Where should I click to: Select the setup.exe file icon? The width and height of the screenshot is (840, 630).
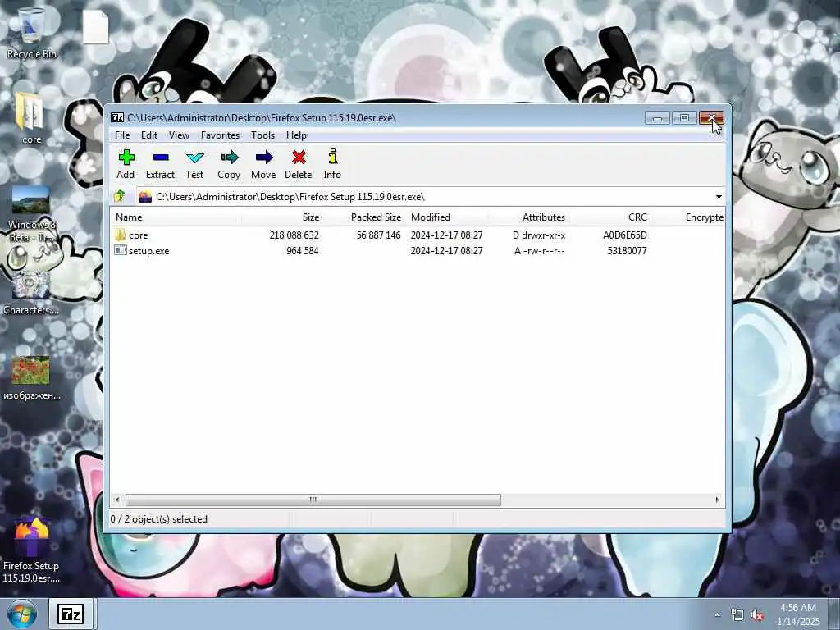121,250
